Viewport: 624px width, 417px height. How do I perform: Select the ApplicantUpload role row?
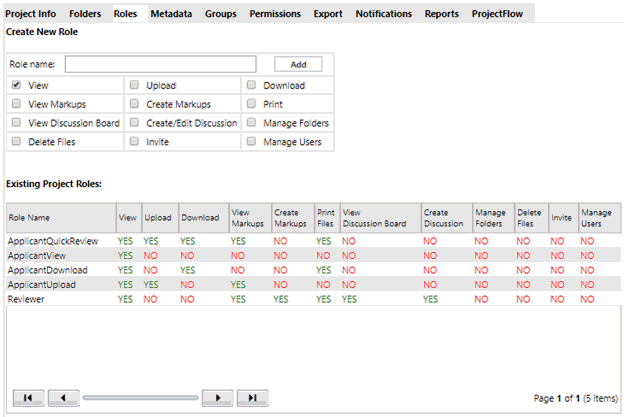click(x=314, y=284)
